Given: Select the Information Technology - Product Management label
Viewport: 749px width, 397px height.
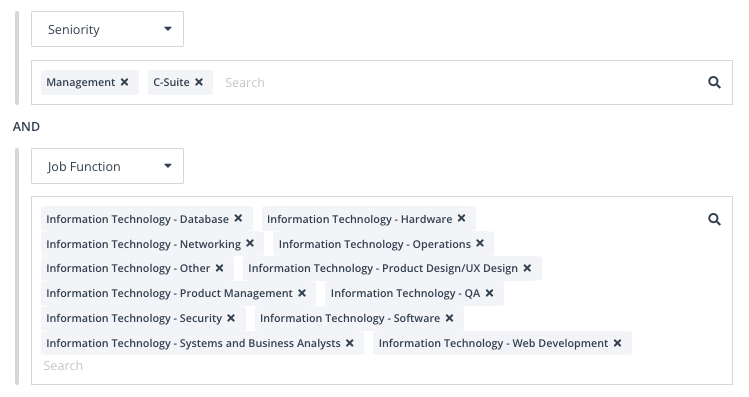Looking at the screenshot, I should click(x=169, y=293).
